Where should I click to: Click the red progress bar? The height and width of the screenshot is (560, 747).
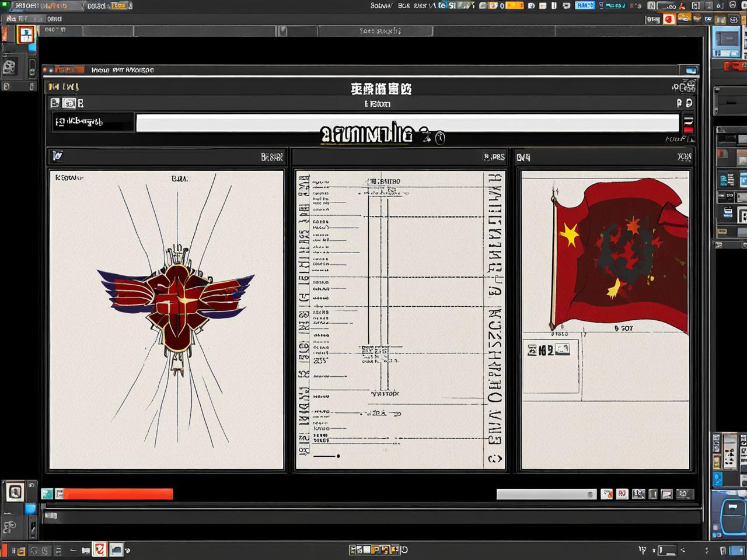(118, 494)
